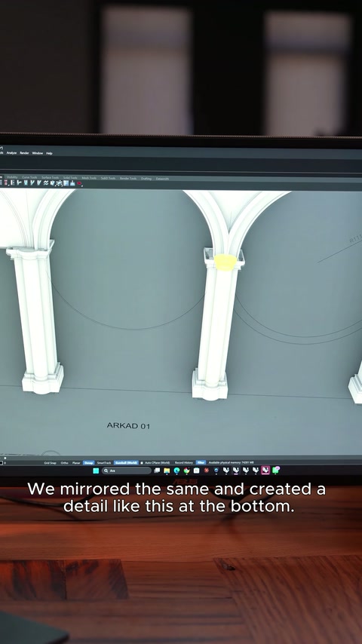The image size is (362, 644).
Task: Switch to the Surface Tools tab
Action: [50, 178]
